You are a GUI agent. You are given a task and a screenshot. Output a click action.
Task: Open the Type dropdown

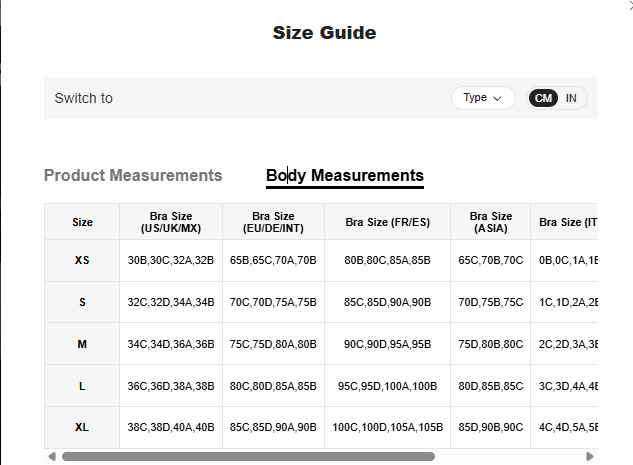[x=483, y=98]
